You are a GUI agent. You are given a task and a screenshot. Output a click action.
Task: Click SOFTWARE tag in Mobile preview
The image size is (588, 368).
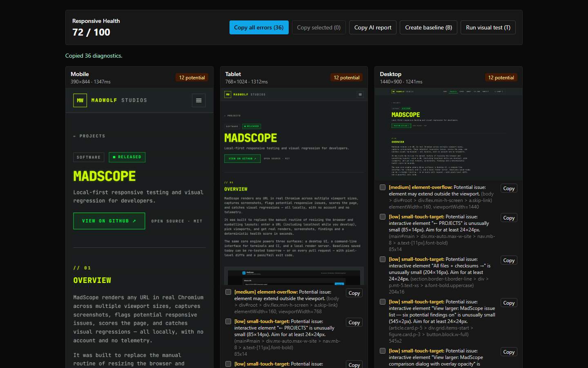(89, 157)
